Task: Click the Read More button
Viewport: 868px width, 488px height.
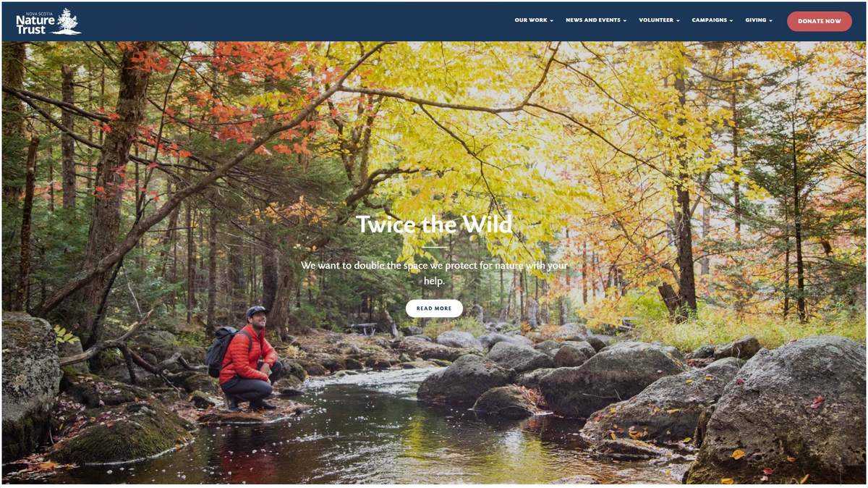Action: [434, 308]
